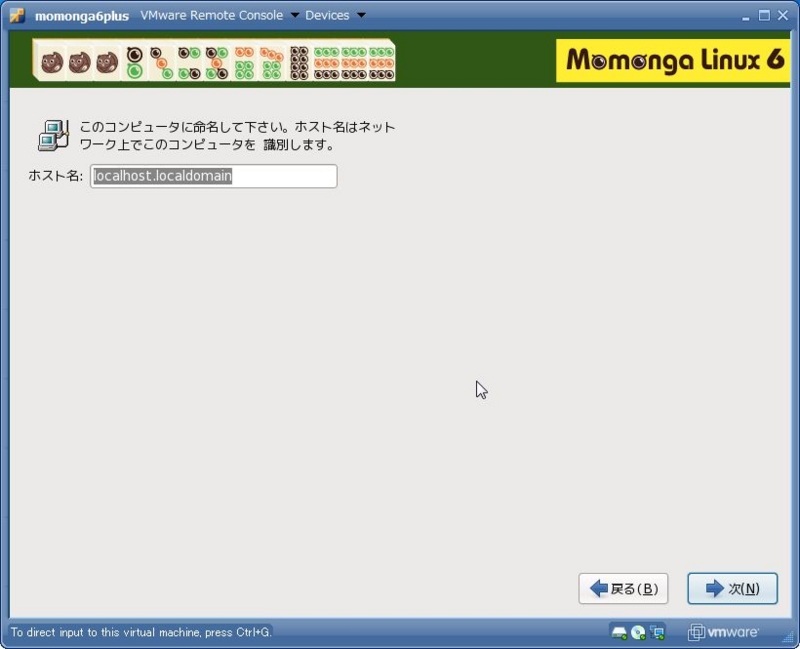Maximize the momonga6plus console window
The width and height of the screenshot is (800, 649).
pyautogui.click(x=764, y=15)
